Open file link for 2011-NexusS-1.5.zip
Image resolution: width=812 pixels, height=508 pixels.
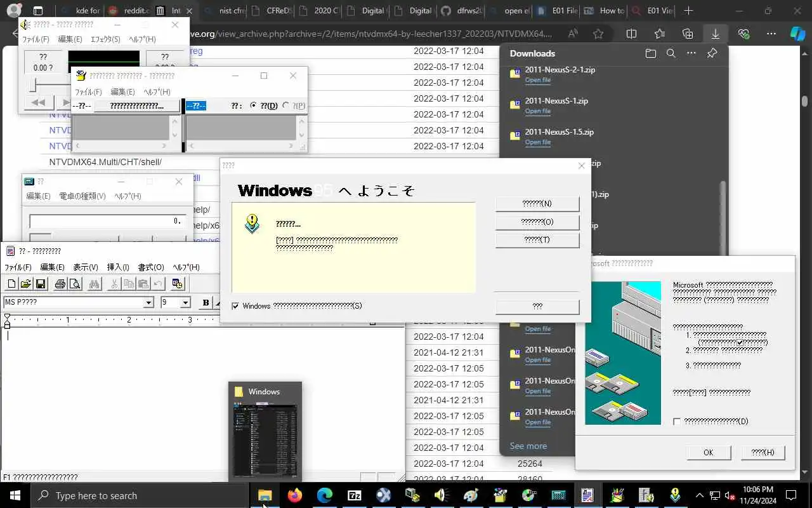(x=537, y=142)
